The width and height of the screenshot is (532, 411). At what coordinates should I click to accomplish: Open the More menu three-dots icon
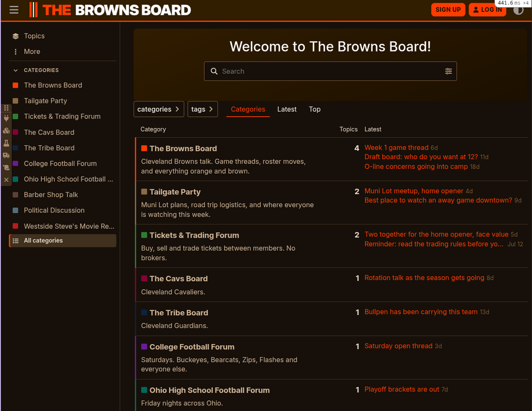point(15,52)
